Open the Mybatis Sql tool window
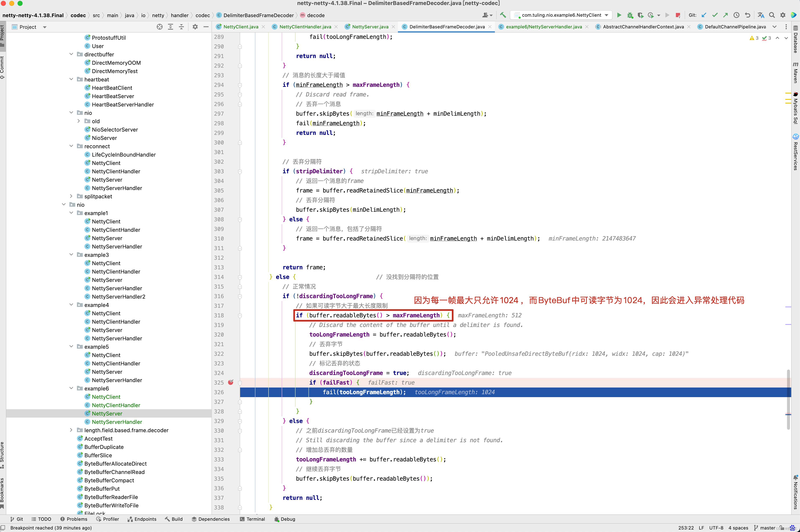 pyautogui.click(x=796, y=108)
